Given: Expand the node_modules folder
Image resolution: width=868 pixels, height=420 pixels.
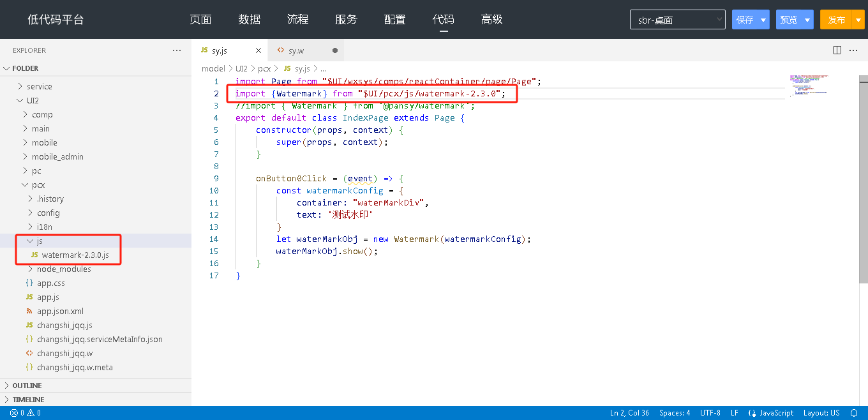Looking at the screenshot, I should [63, 269].
